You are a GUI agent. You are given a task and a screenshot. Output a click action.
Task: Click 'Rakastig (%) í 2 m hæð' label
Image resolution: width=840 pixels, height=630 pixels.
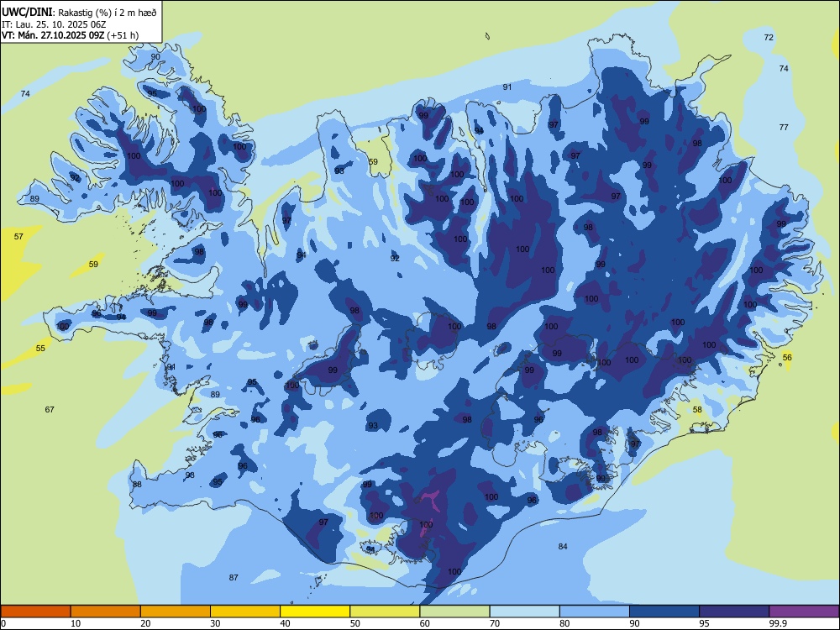click(x=108, y=13)
